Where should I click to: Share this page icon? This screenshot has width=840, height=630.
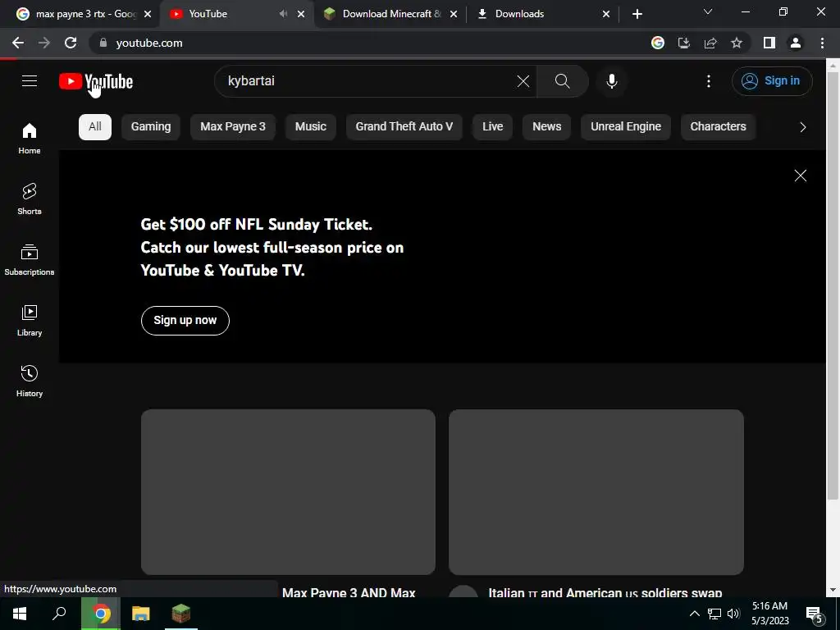click(710, 43)
